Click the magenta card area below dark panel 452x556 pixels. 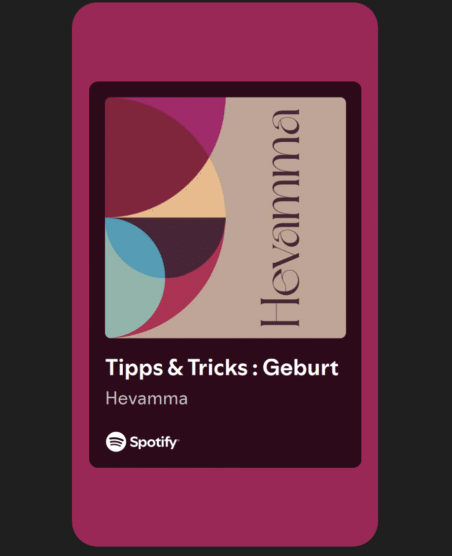[x=225, y=507]
